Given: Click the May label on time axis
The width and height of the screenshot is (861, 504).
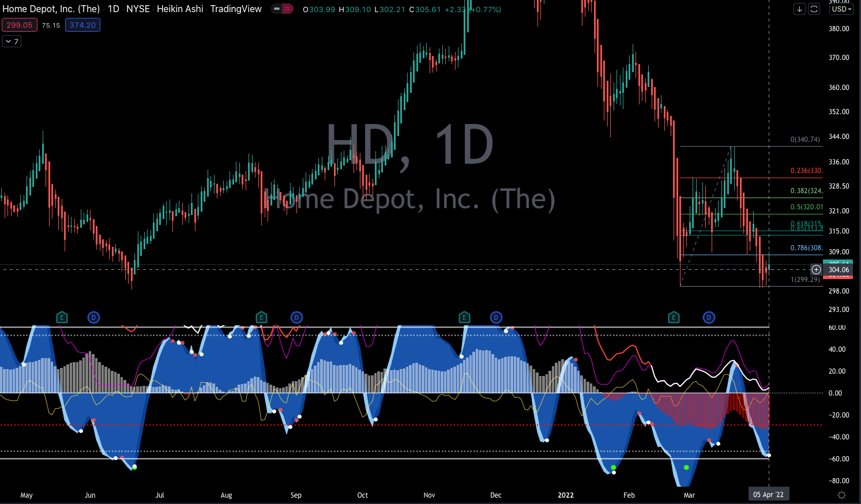Looking at the screenshot, I should [27, 495].
